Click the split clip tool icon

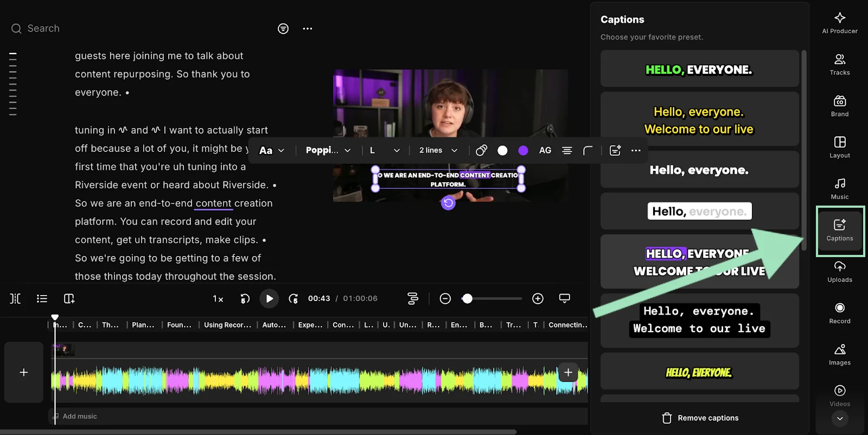(x=15, y=298)
